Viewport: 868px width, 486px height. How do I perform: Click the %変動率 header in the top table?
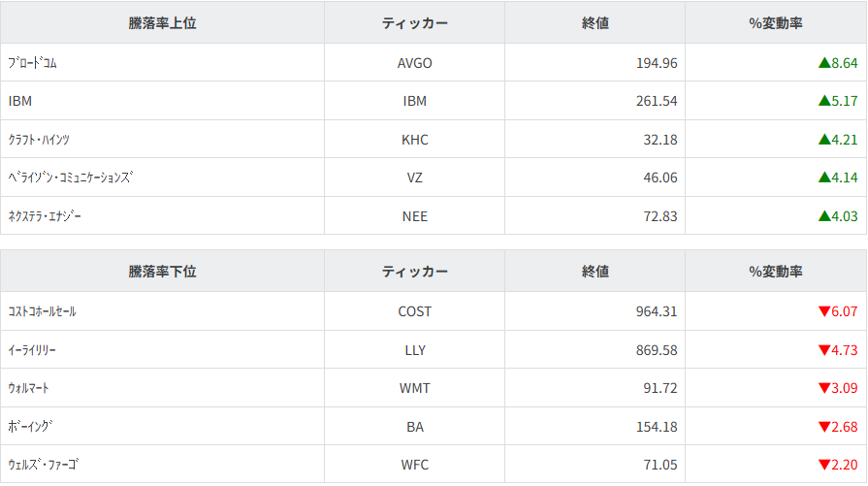click(776, 23)
